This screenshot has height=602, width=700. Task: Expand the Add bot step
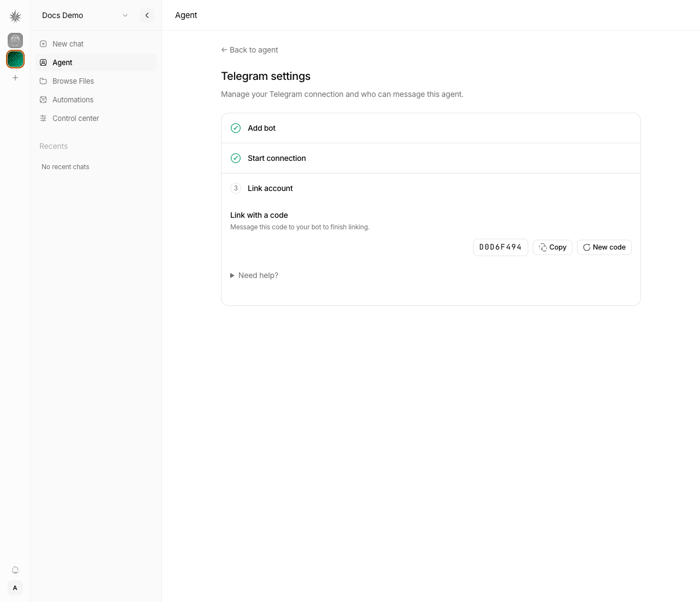click(431, 128)
